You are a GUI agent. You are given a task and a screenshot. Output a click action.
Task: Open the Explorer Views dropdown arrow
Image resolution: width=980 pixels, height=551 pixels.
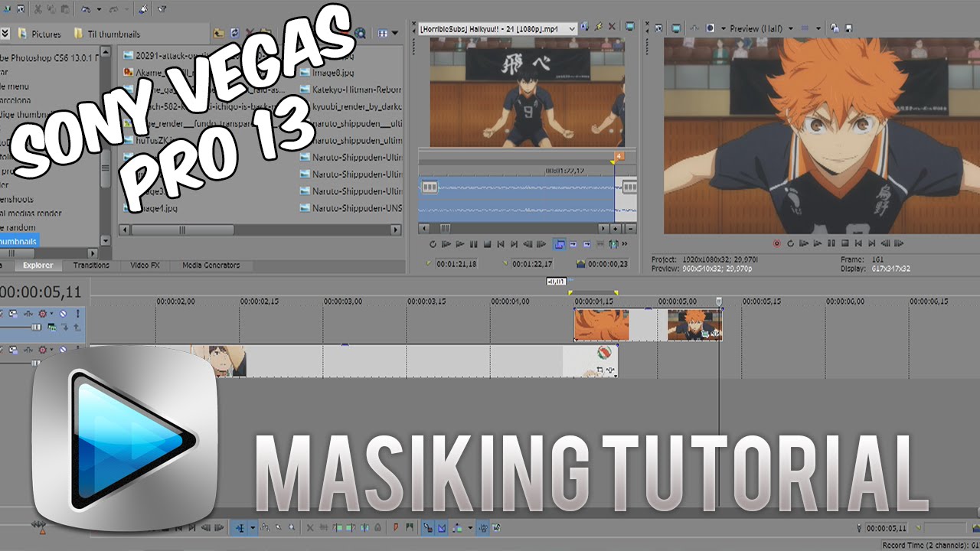[x=395, y=34]
